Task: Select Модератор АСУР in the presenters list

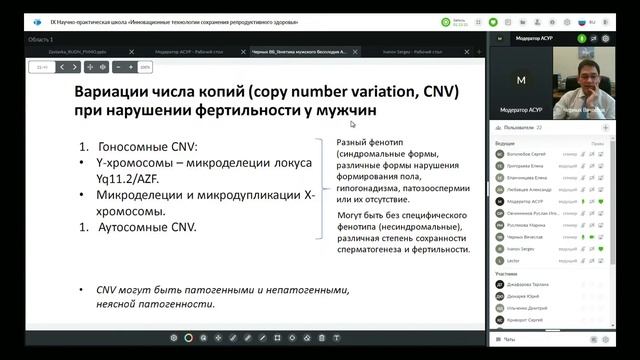Action: tap(525, 201)
